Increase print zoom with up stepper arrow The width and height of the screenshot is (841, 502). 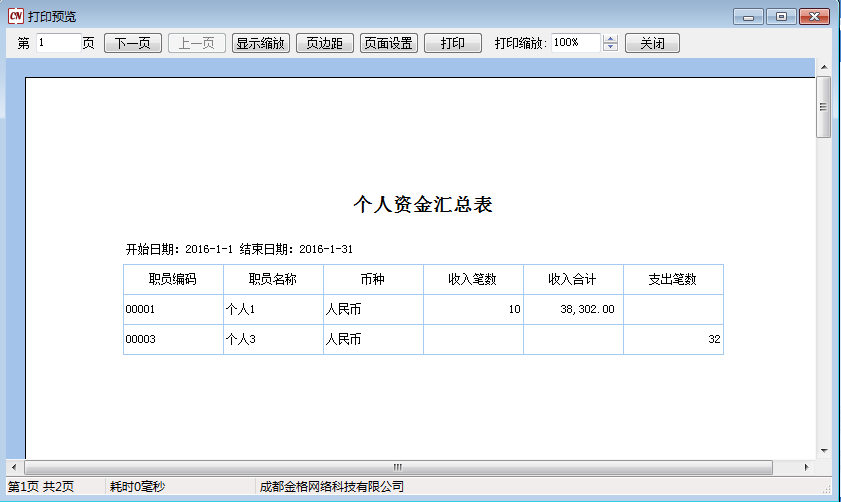[611, 39]
